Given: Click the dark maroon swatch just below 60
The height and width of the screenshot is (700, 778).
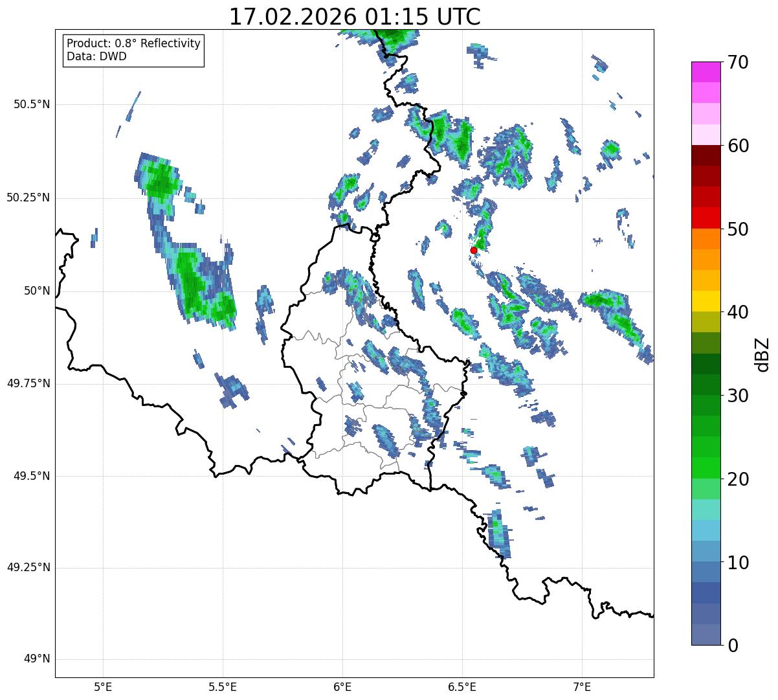Looking at the screenshot, I should (x=706, y=155).
